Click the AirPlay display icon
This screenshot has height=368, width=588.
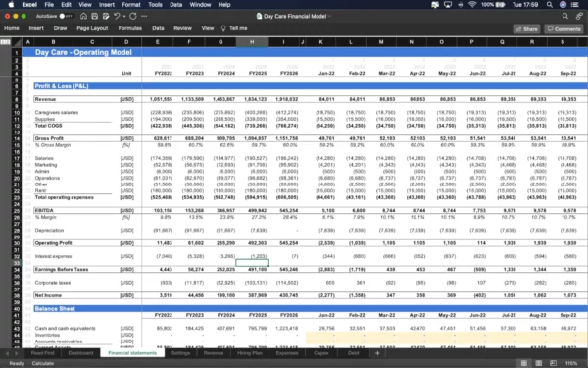(x=448, y=5)
